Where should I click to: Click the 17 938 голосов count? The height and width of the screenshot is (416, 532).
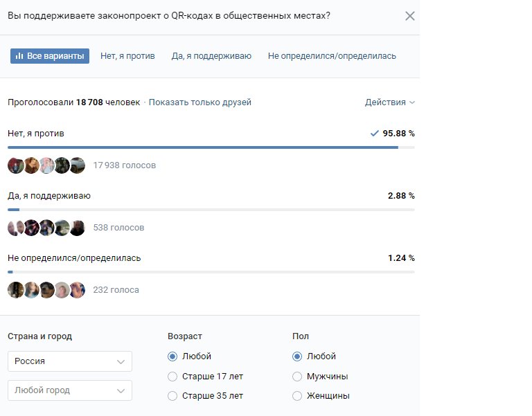coord(125,165)
